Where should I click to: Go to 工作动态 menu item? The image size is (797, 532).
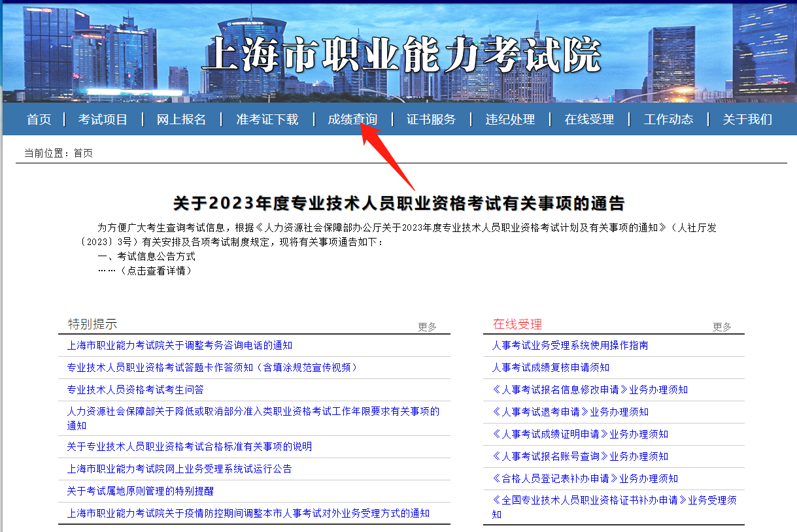click(x=668, y=119)
